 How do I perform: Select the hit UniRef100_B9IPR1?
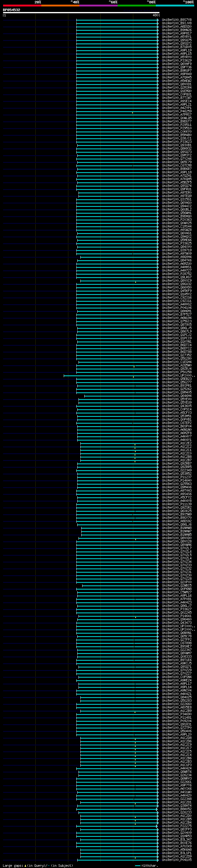tap(177, 386)
